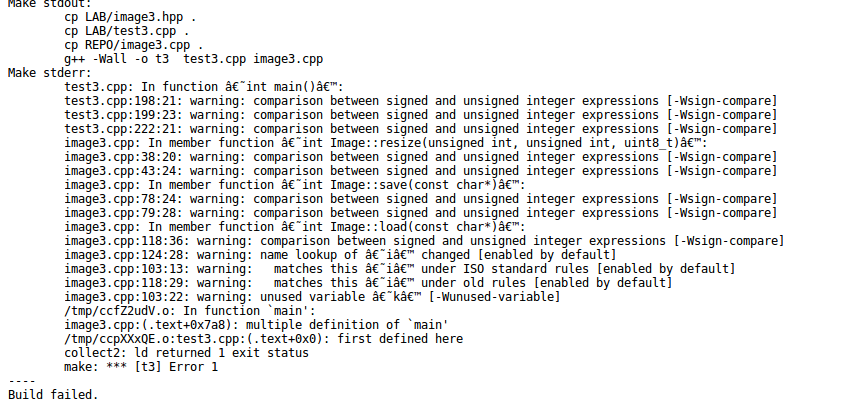Click the Image::resize member function line
846x402 pixels.
[385, 143]
